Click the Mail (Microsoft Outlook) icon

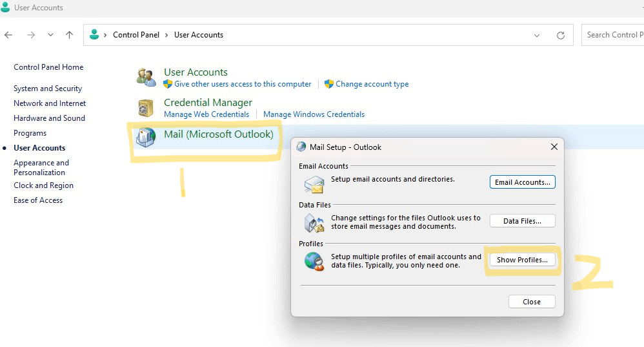[x=146, y=138]
